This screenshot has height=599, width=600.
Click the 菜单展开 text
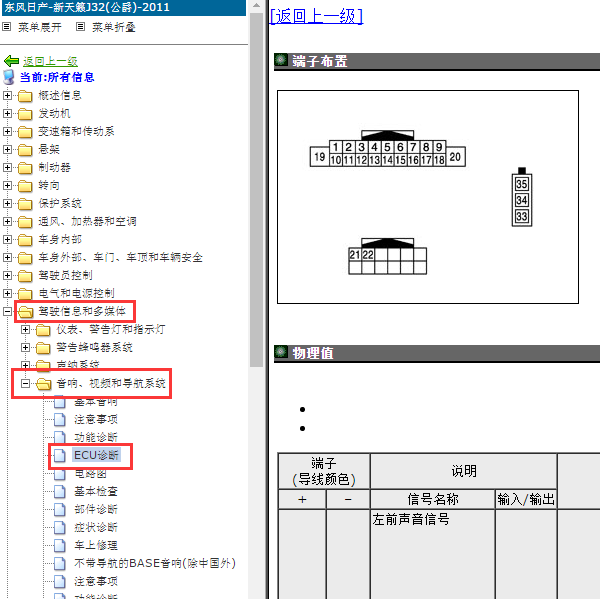pyautogui.click(x=40, y=27)
